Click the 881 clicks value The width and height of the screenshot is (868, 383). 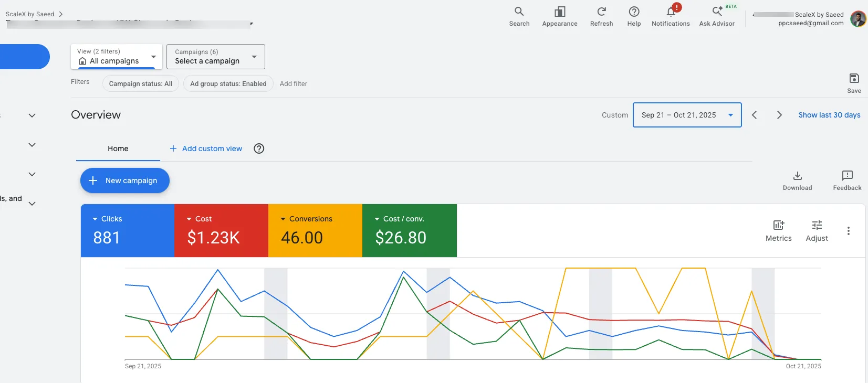107,238
